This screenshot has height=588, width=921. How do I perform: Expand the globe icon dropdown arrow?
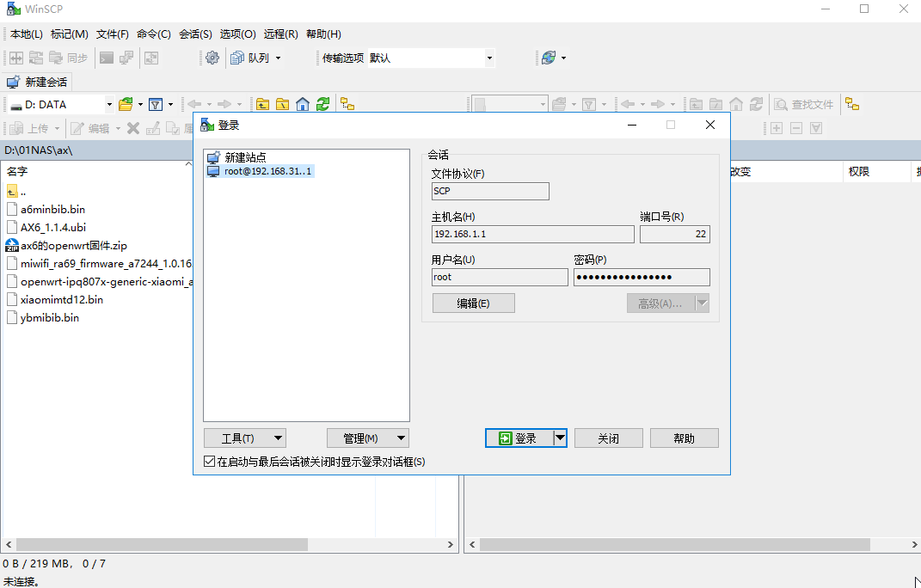pyautogui.click(x=564, y=58)
